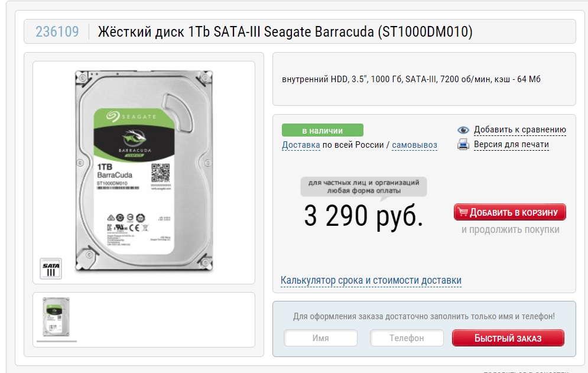Viewport: 588px width, 373px height.
Task: Click the shopping cart icon on red button
Action: point(463,212)
